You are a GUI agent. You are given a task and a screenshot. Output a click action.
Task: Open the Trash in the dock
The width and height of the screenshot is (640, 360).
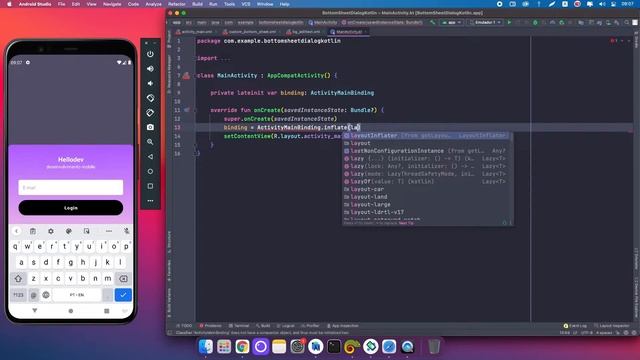(434, 347)
